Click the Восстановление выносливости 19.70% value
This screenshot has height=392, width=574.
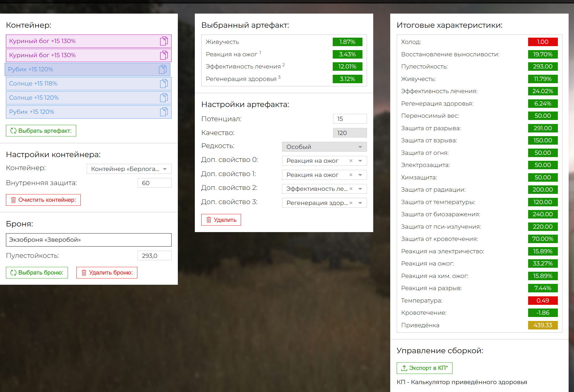(543, 54)
